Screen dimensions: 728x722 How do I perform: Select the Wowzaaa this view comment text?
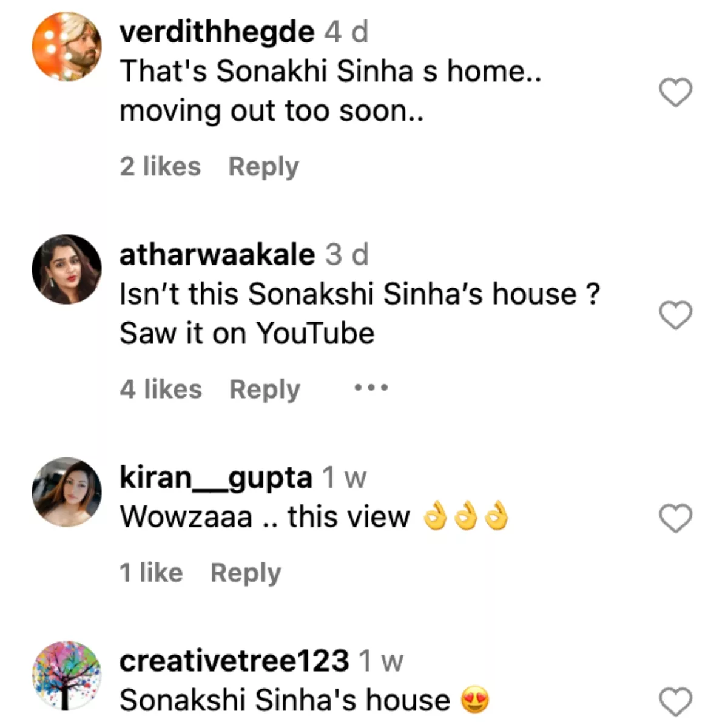tap(314, 518)
